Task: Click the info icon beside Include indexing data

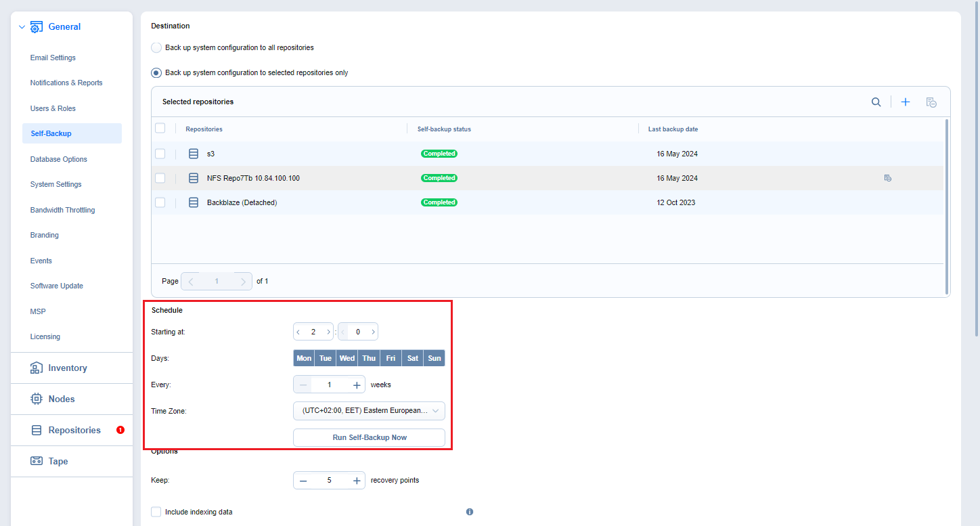Action: 470,512
